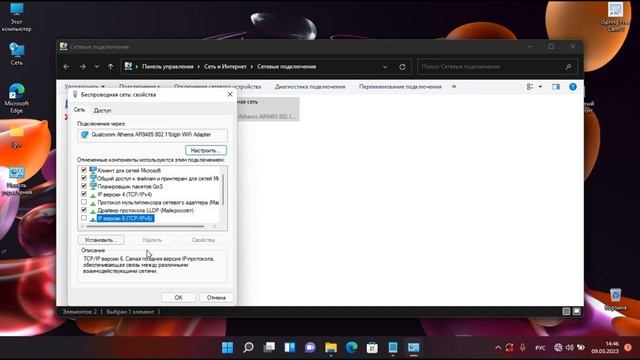This screenshot has height=360, width=640.
Task: Switch to large icons view in status bar
Action: point(576,311)
